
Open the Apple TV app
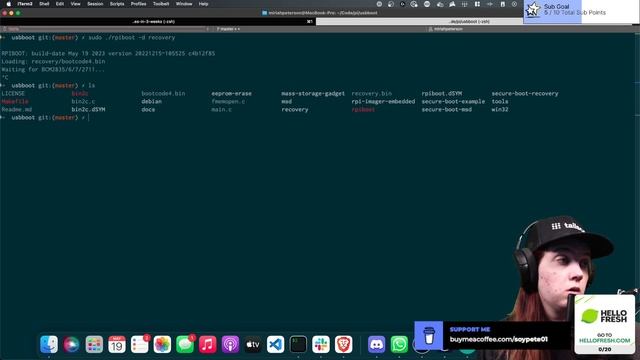coord(253,344)
